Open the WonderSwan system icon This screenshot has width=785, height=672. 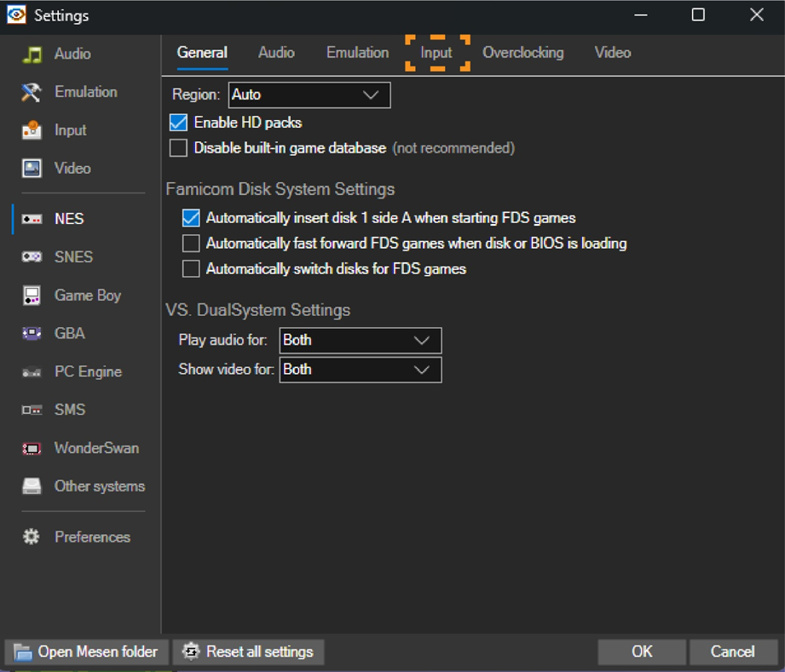32,448
